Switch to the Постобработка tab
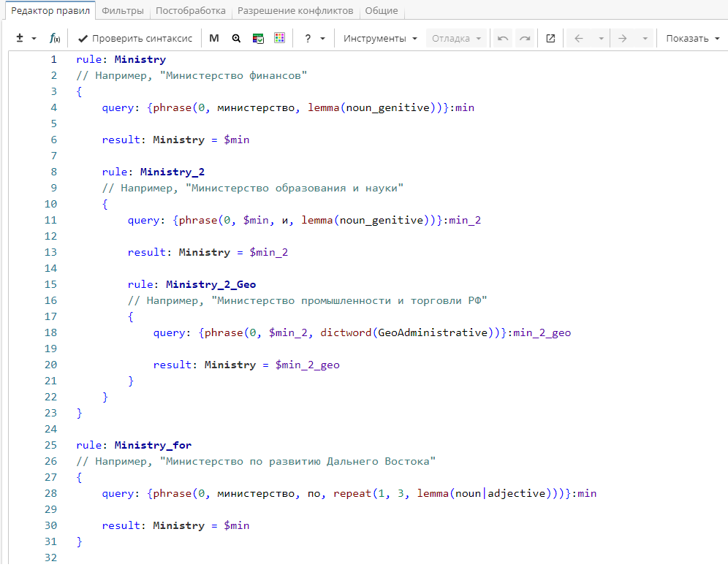The image size is (728, 567). coord(190,11)
